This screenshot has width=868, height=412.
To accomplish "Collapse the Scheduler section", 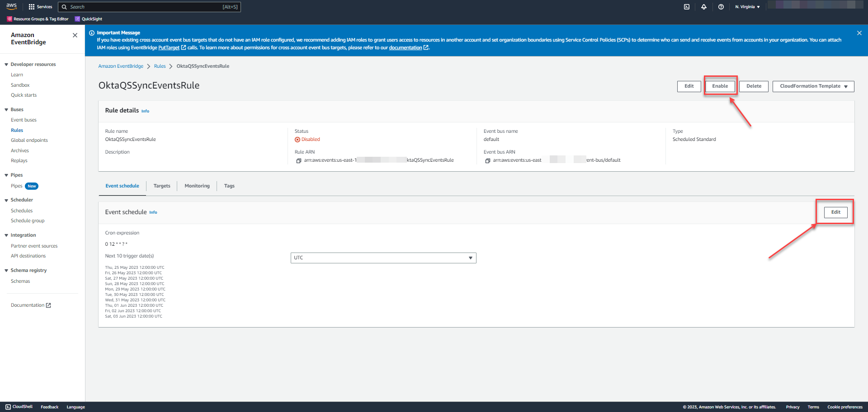I will click(6, 200).
